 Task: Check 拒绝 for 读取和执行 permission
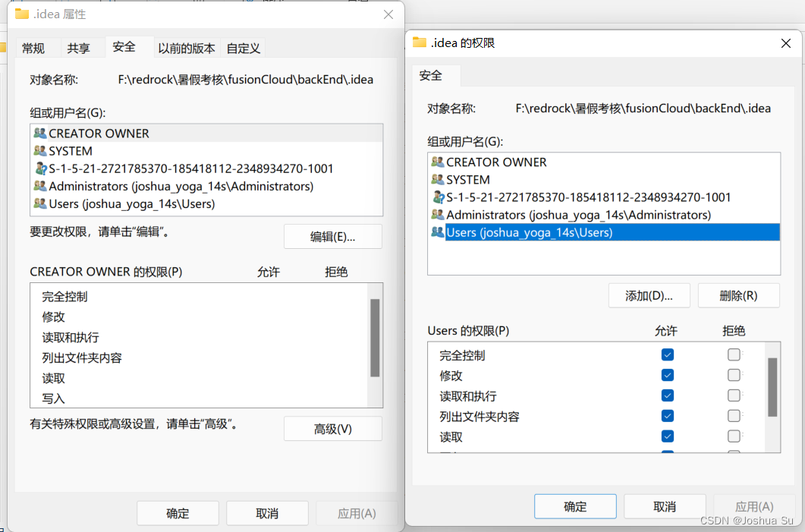click(x=734, y=395)
